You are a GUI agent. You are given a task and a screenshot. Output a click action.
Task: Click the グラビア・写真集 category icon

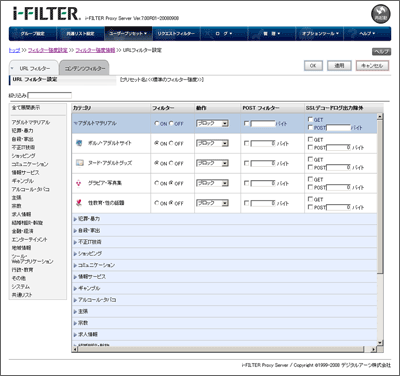coord(79,183)
